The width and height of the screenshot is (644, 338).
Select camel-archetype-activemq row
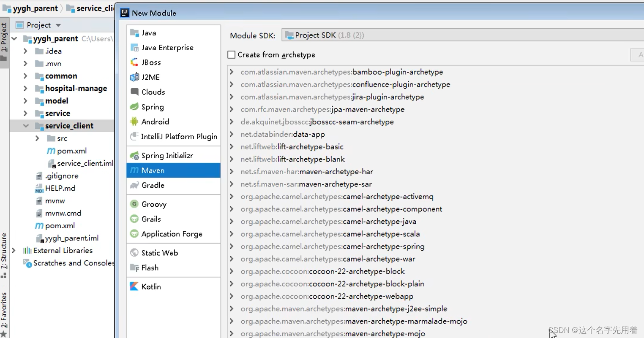tap(337, 197)
